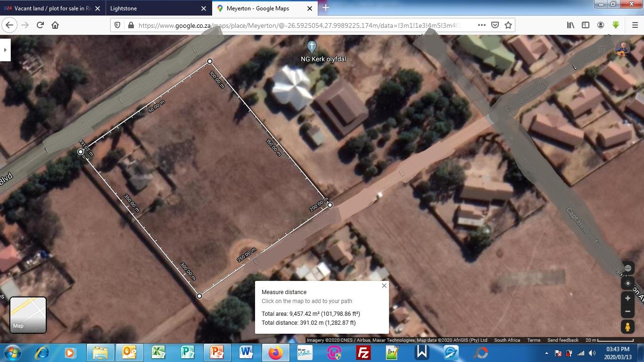
Task: Switch to Map view layer thumbnail
Action: click(28, 315)
